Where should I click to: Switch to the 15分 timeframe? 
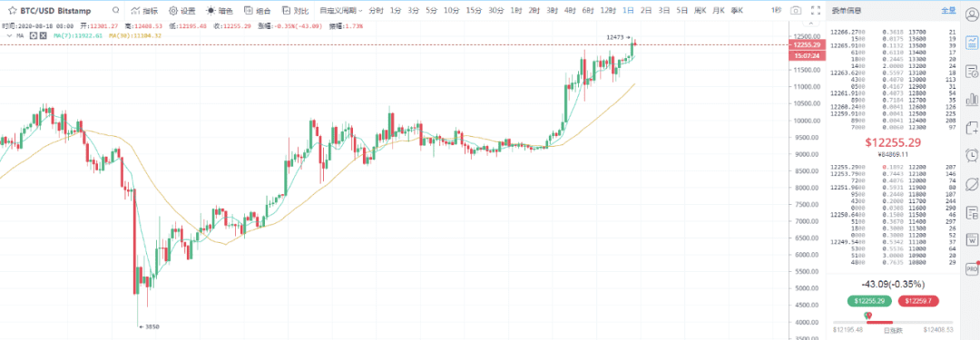pos(474,11)
